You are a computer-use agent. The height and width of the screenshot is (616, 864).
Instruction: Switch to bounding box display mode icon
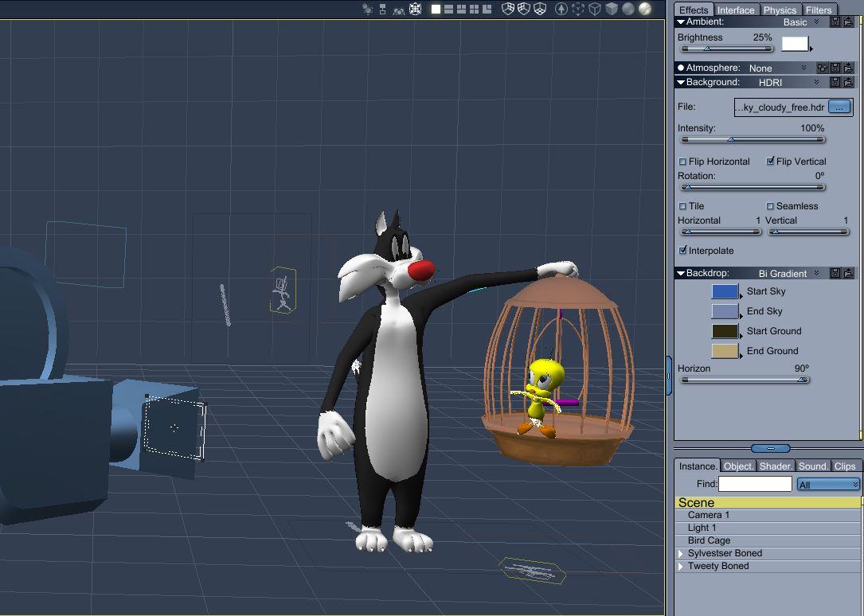578,9
